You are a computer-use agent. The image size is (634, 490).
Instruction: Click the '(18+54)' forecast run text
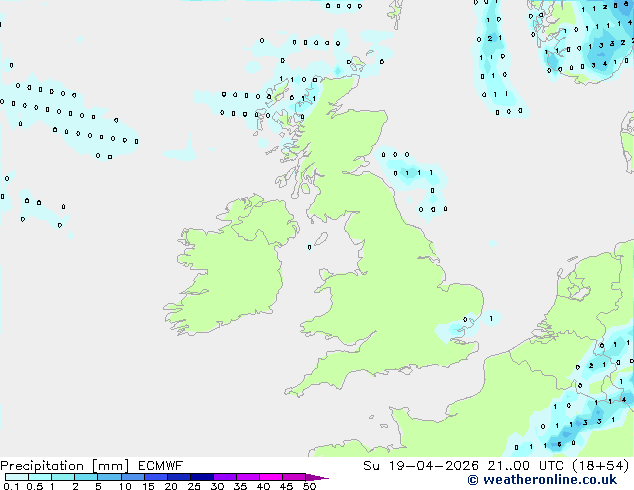click(601, 466)
